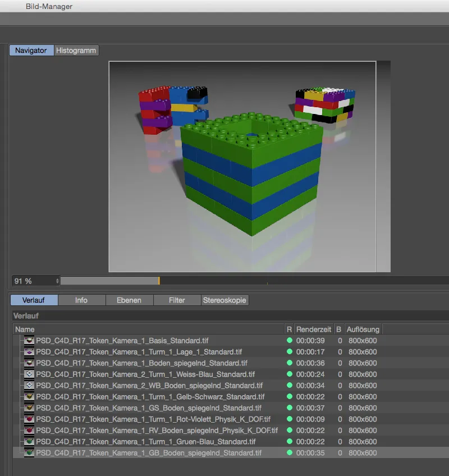The image size is (449, 476).
Task: Select PSD_C4D_R17_Token_Kamera_1_Turm_1_Gruen-Blau_Standard.tif
Action: coord(146,442)
